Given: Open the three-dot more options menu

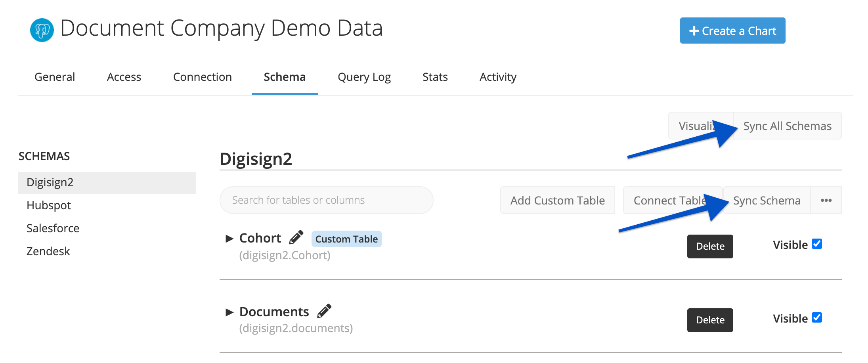Looking at the screenshot, I should point(826,200).
